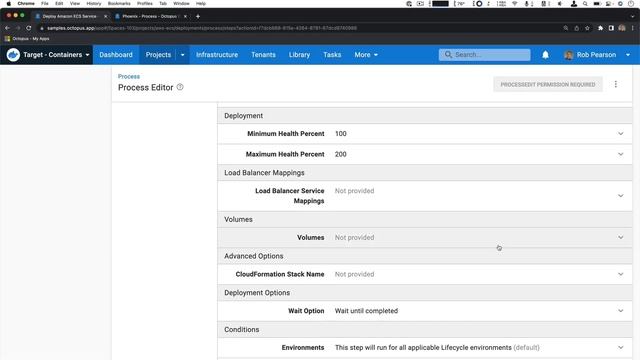The image size is (640, 360).
Task: Click the Octopus Deploy logo icon
Action: pos(13,55)
